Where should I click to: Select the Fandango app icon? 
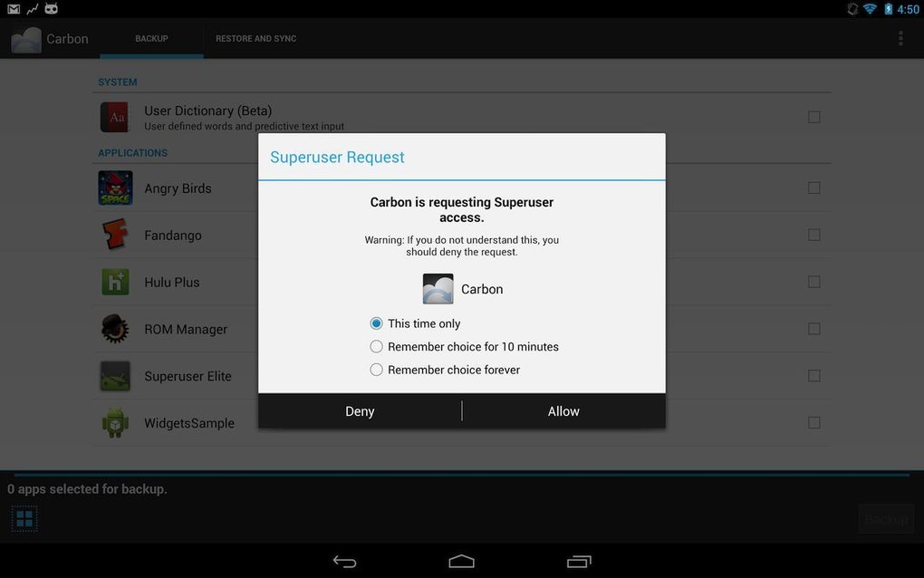click(114, 235)
